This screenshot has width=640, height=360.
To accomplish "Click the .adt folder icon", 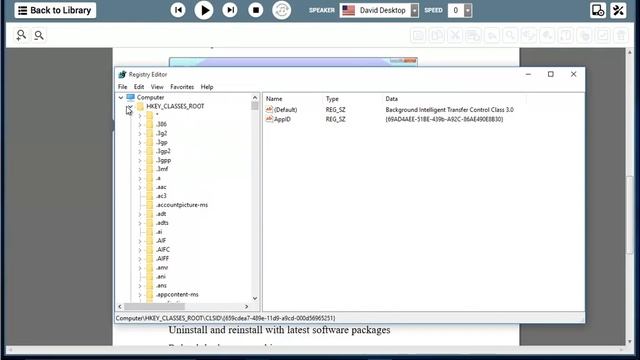I will (x=150, y=214).
